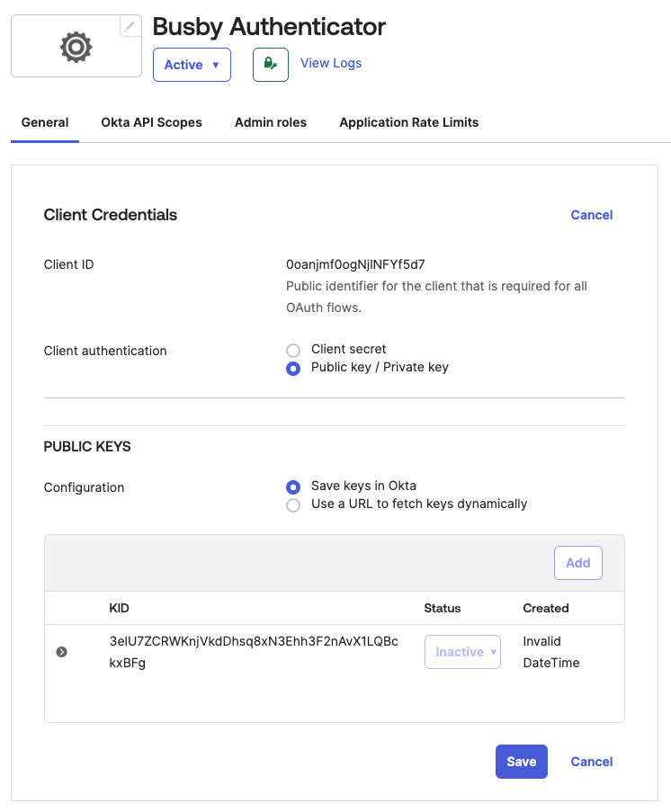This screenshot has height=812, width=671.
Task: Click the Configuration label
Action: (x=84, y=487)
